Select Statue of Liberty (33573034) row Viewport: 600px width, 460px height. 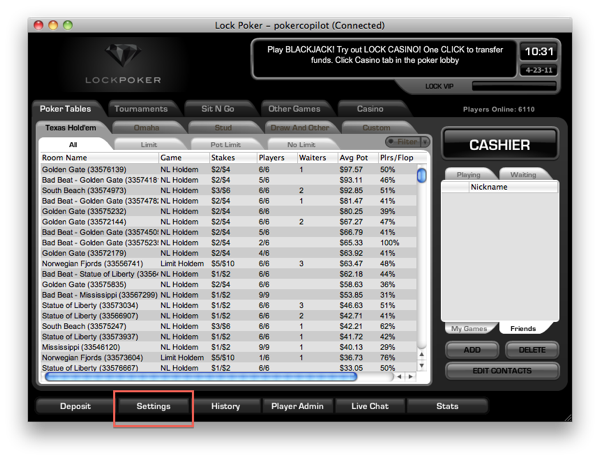pyautogui.click(x=228, y=305)
